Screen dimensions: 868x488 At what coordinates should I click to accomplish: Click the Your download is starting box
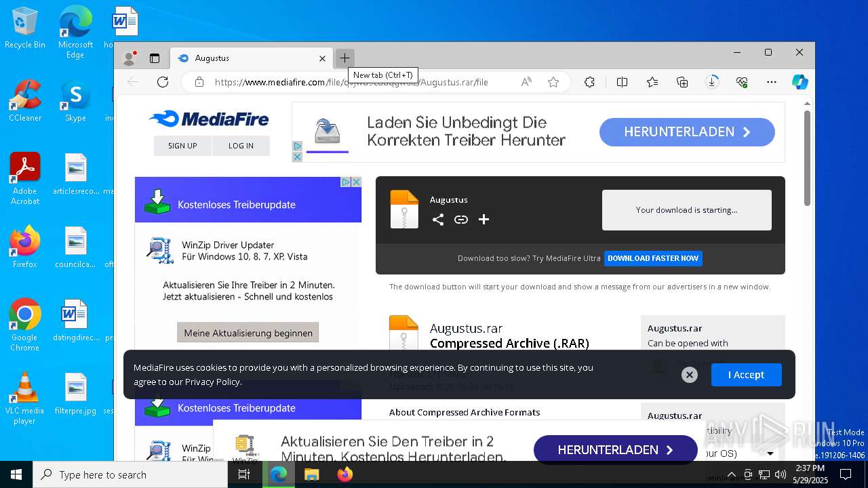coord(687,210)
